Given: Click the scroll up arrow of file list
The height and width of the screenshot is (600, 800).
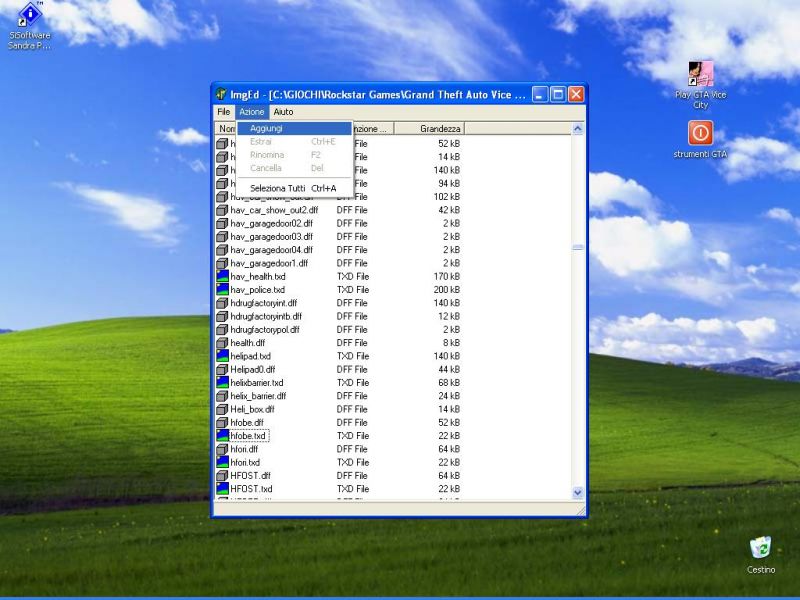Looking at the screenshot, I should click(x=577, y=129).
